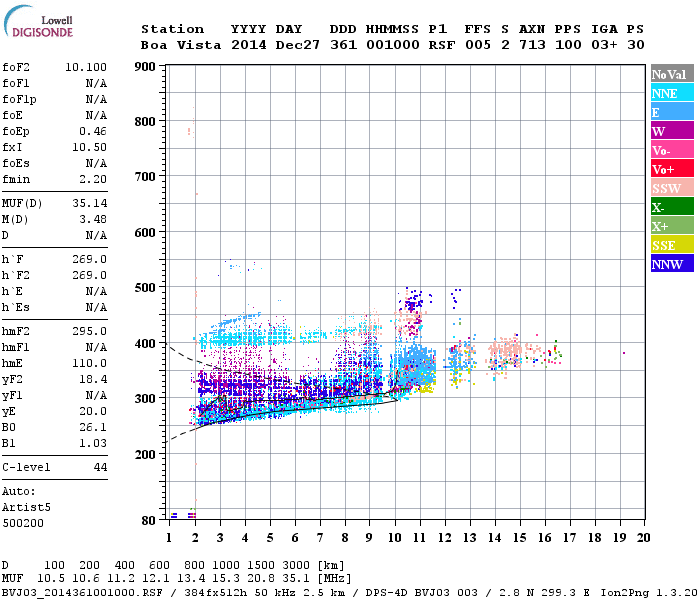Screen dimensions: 700x600
Task: Select the NNE legend swatch
Action: [x=672, y=93]
